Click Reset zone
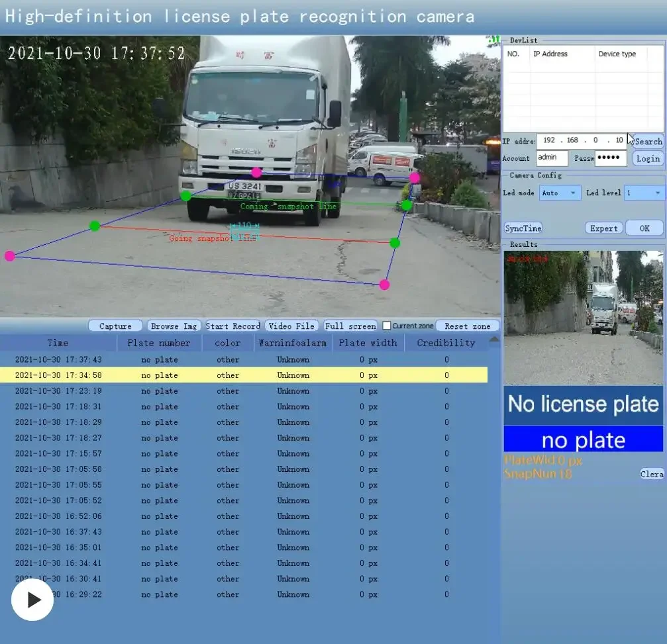The height and width of the screenshot is (644, 667). pos(468,326)
